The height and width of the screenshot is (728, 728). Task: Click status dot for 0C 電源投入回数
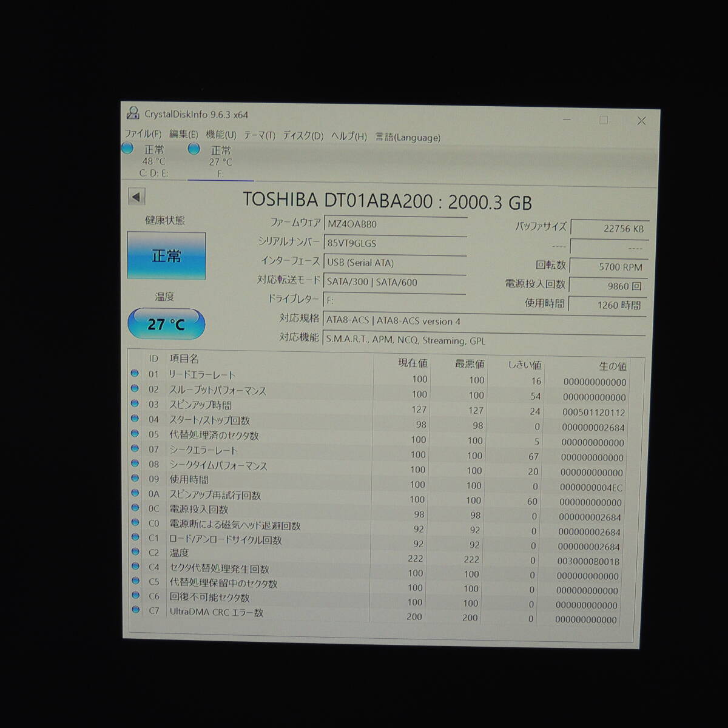pyautogui.click(x=135, y=507)
